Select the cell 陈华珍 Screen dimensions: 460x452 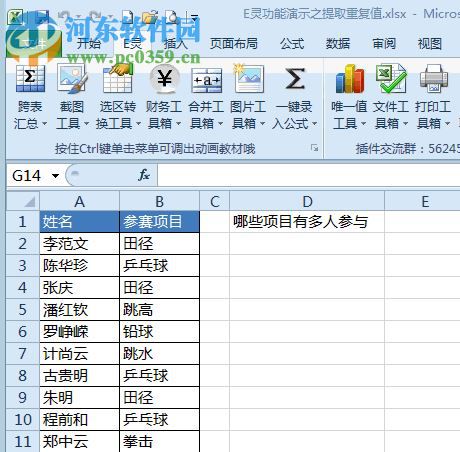(x=79, y=266)
